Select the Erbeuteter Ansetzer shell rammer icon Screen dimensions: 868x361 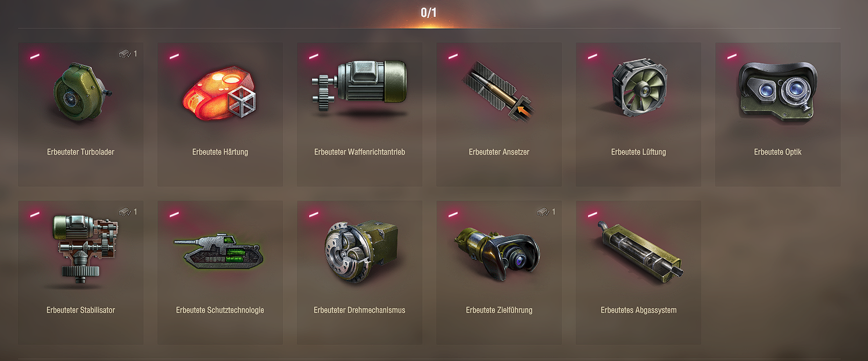pyautogui.click(x=499, y=89)
